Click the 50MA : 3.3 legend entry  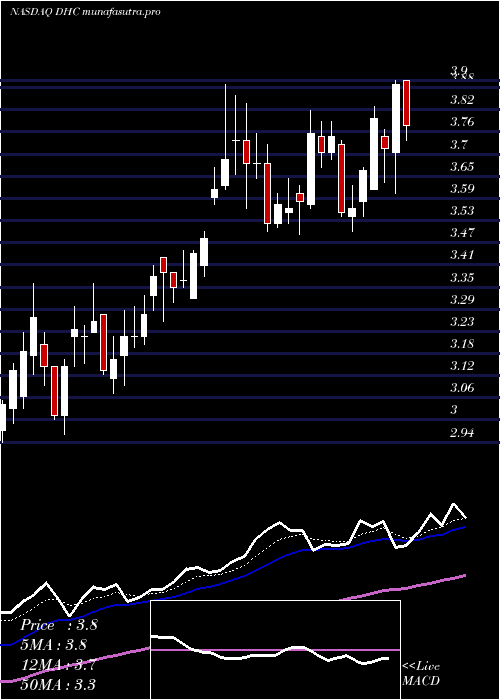point(58,684)
